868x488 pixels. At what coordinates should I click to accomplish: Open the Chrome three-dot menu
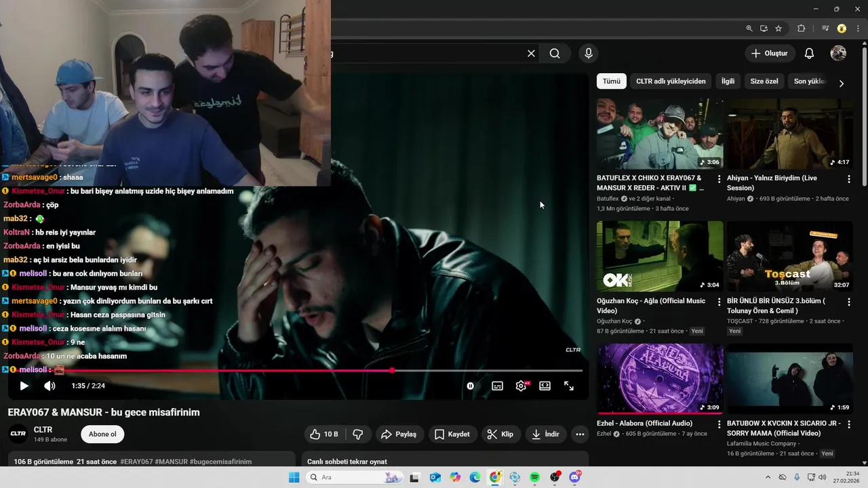click(859, 28)
